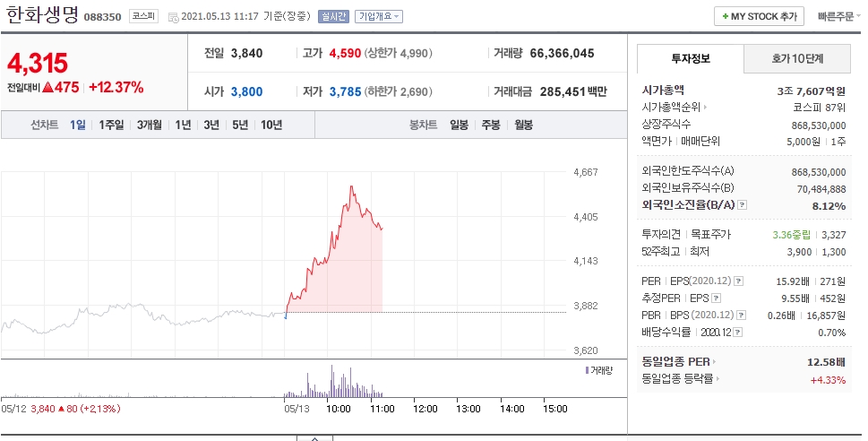Screen dimensions: 868x441
Task: Click the calendar time icon beside the date
Action: 173,17
